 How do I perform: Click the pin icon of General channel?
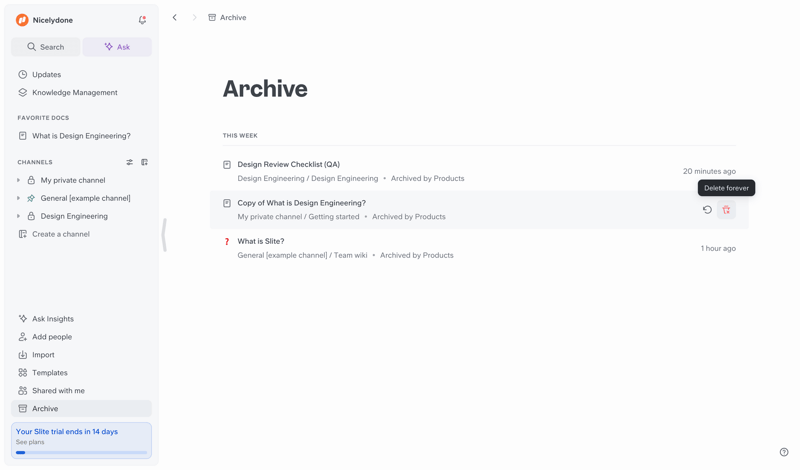[31, 198]
